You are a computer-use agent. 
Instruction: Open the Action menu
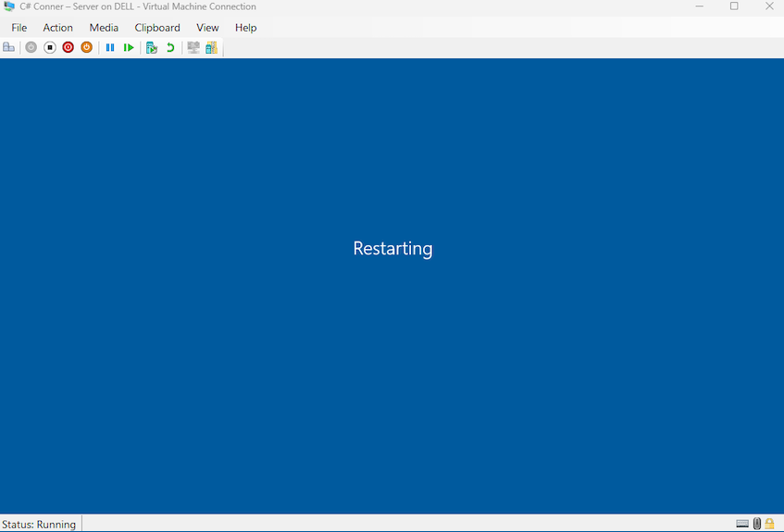click(58, 28)
